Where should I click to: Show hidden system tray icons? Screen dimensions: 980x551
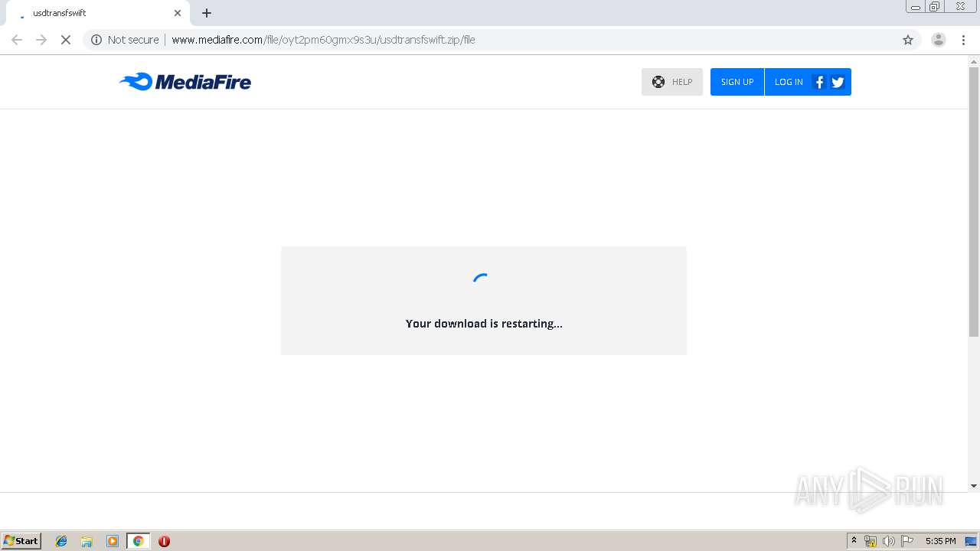[x=854, y=541]
